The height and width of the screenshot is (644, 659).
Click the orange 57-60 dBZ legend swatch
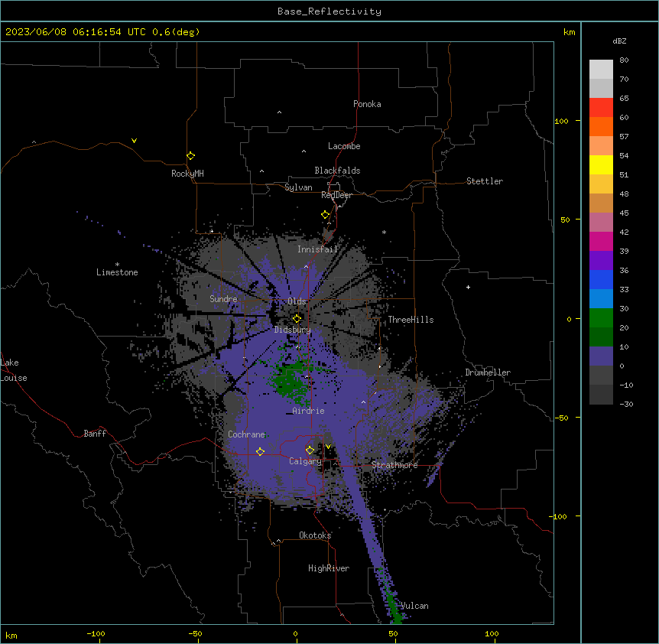pyautogui.click(x=601, y=126)
